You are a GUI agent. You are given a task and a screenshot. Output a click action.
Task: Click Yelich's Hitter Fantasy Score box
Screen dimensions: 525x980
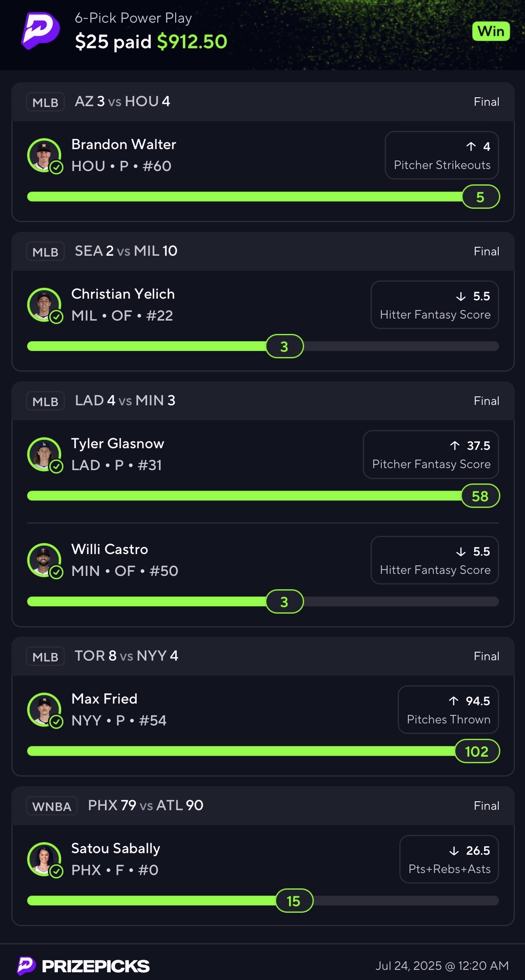pos(435,305)
